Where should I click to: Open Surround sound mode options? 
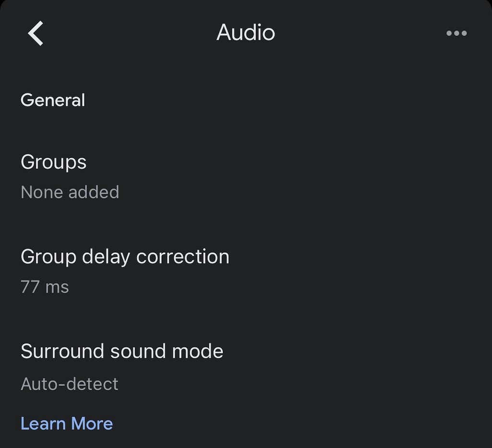coord(122,351)
